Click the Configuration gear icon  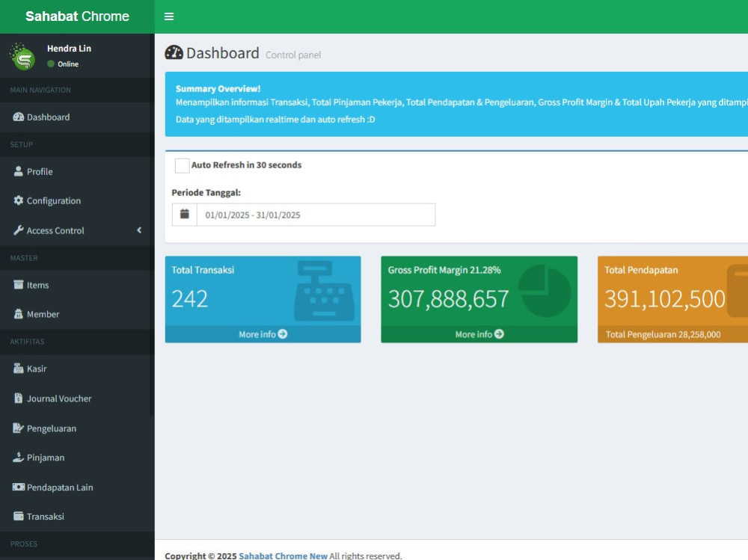click(18, 200)
